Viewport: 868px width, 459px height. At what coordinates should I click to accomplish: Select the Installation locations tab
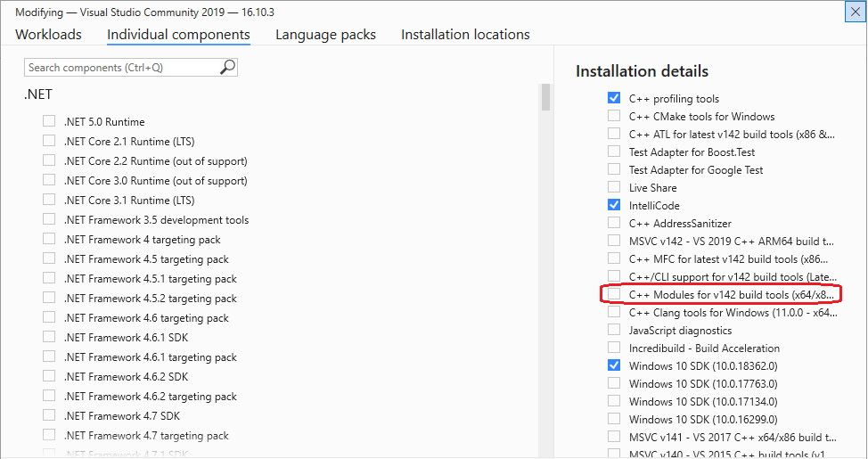point(465,35)
